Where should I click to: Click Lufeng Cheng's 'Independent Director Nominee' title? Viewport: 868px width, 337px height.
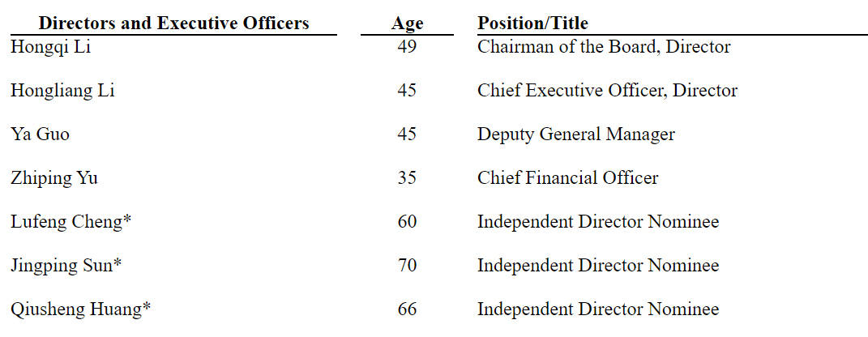pyautogui.click(x=598, y=222)
